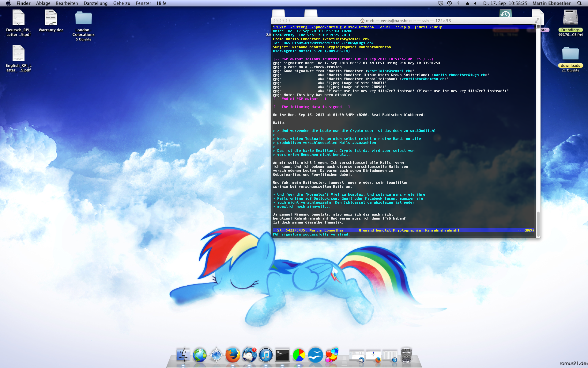The image size is (588, 368).
Task: Restore minimized Thunderbird window in Dock
Action: 357,356
